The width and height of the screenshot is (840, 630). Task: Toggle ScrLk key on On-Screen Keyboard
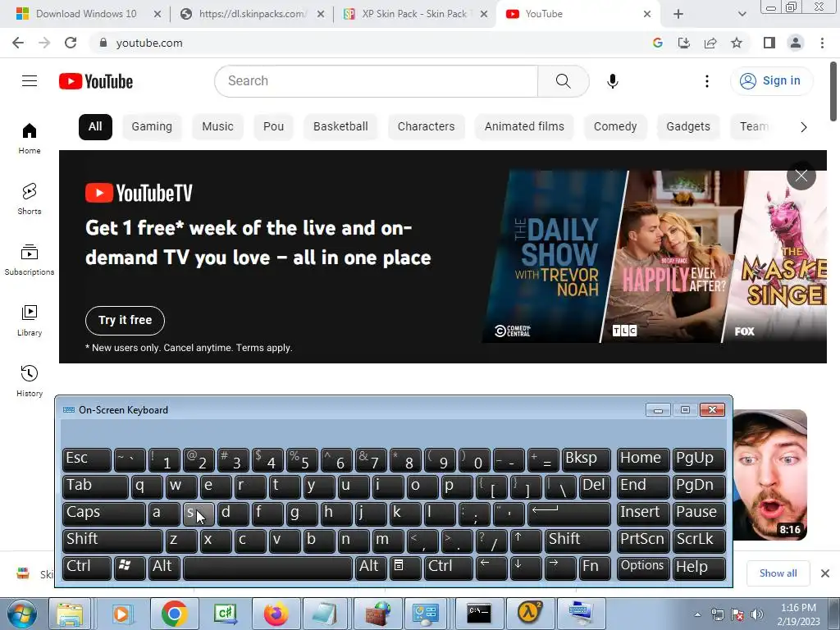[x=699, y=540]
